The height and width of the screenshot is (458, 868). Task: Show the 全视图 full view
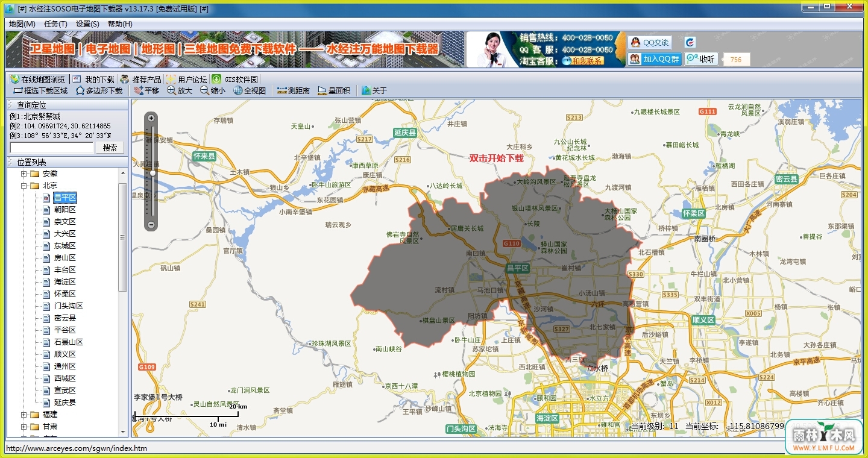click(250, 91)
